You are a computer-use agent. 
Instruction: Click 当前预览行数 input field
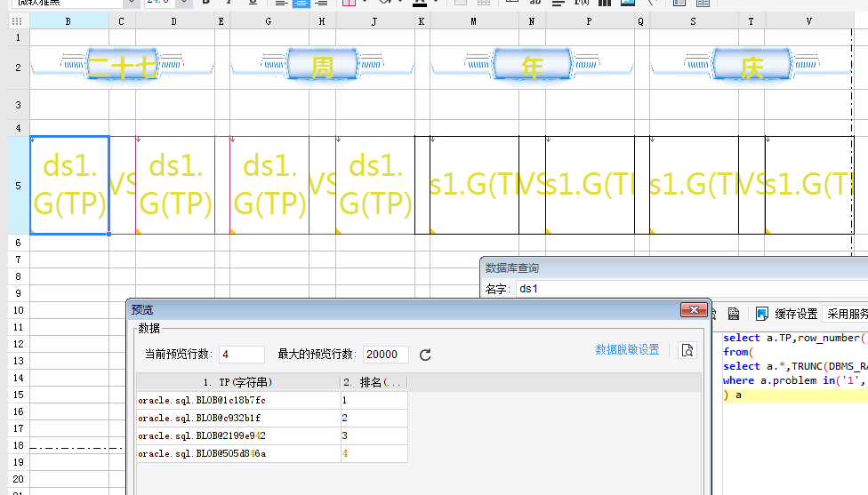[242, 354]
